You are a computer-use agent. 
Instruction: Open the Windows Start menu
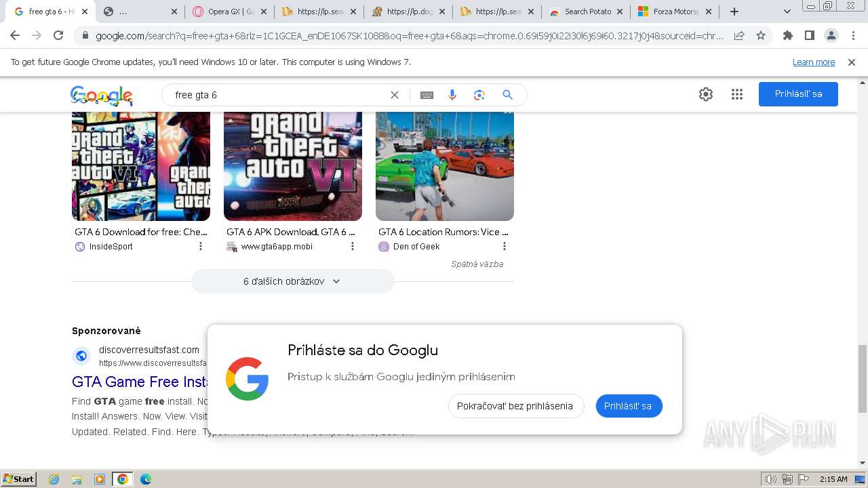coord(19,479)
